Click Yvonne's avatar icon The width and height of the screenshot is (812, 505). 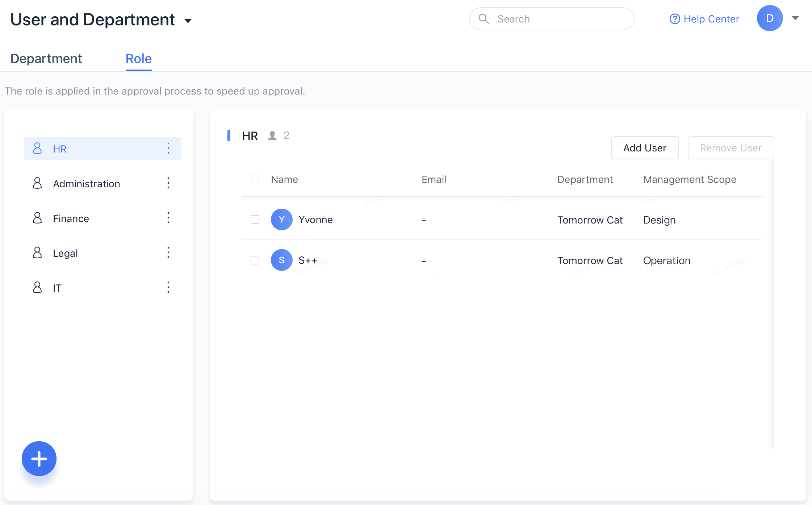281,220
